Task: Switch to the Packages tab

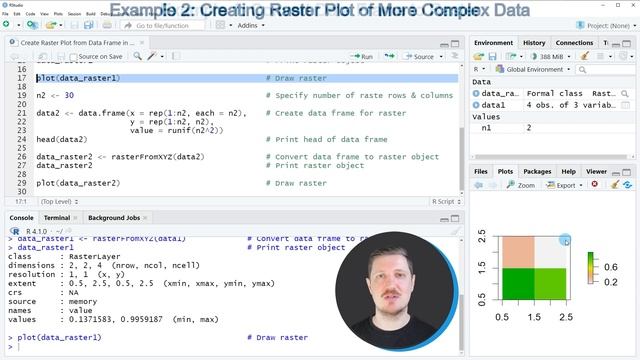Action: click(537, 171)
